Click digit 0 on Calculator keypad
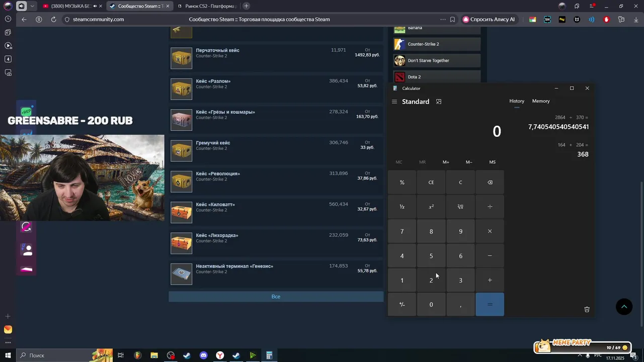644x362 pixels. click(431, 305)
